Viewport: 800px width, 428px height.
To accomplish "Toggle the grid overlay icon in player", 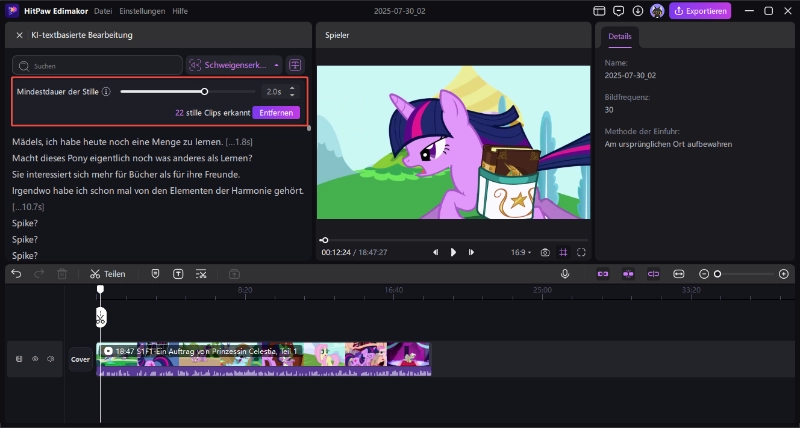I will tap(563, 252).
